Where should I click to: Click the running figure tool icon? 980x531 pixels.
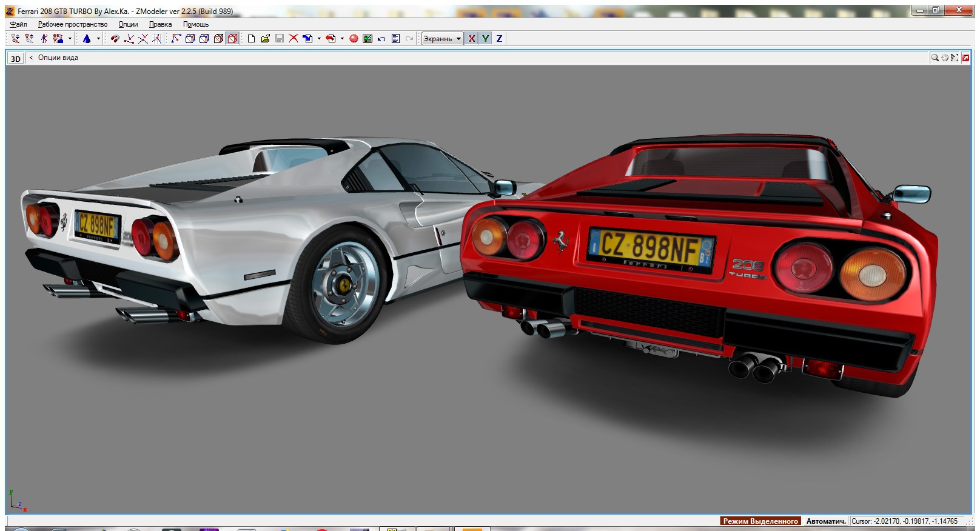[x=44, y=38]
